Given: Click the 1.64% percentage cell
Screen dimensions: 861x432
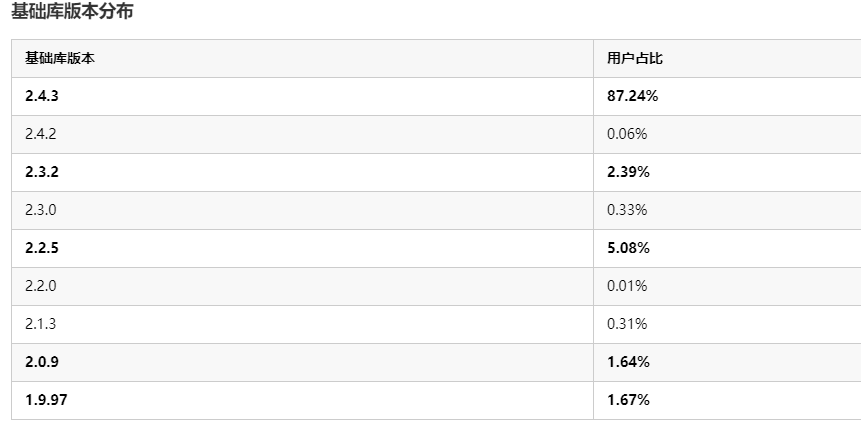Looking at the screenshot, I should coord(629,362).
